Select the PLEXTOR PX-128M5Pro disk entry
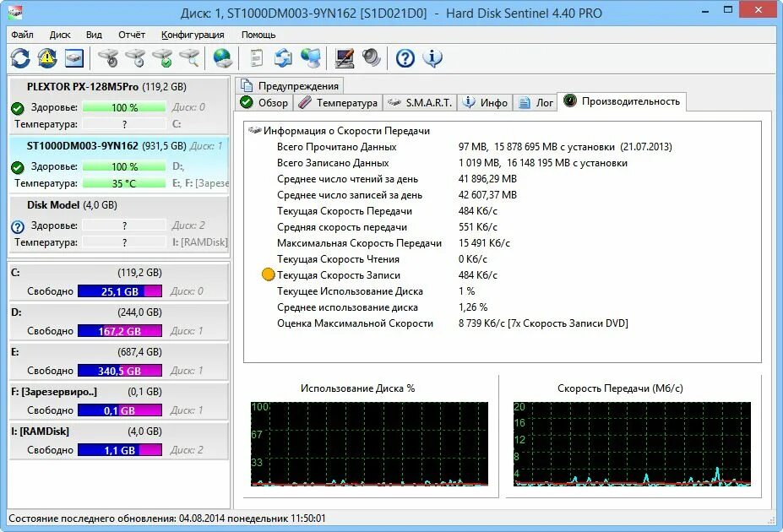 (x=119, y=106)
